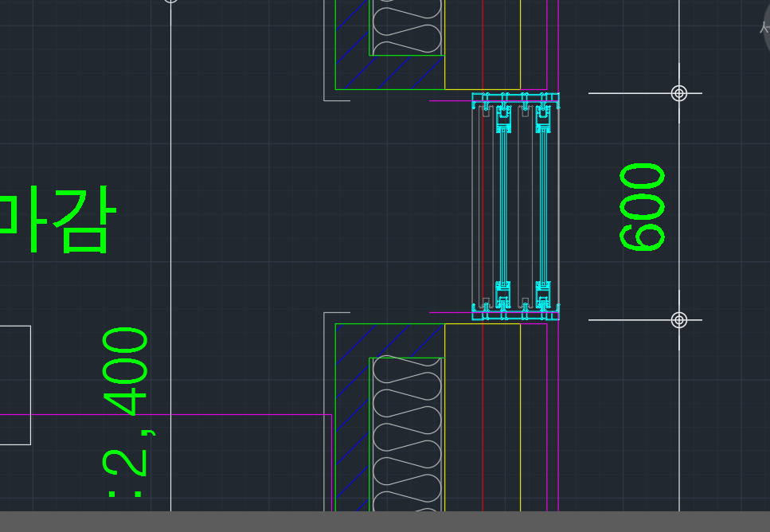770x532 pixels.
Task: Pick the blue diagonal hatch in lower wall
Action: [352, 414]
